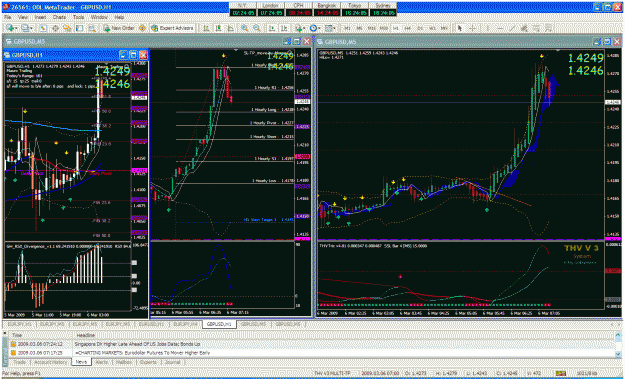Open the Templates toolbar icon
The image size is (625, 379).
328,28
